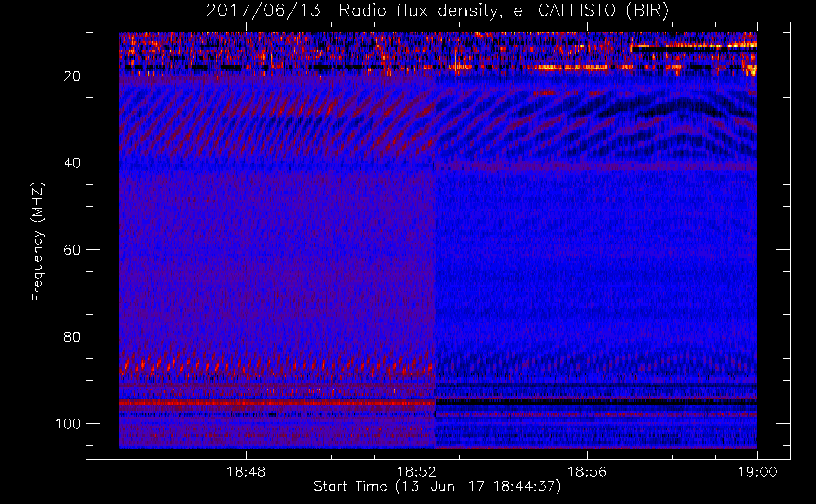
Task: Click the 18:52 time tick label
Action: click(x=417, y=472)
